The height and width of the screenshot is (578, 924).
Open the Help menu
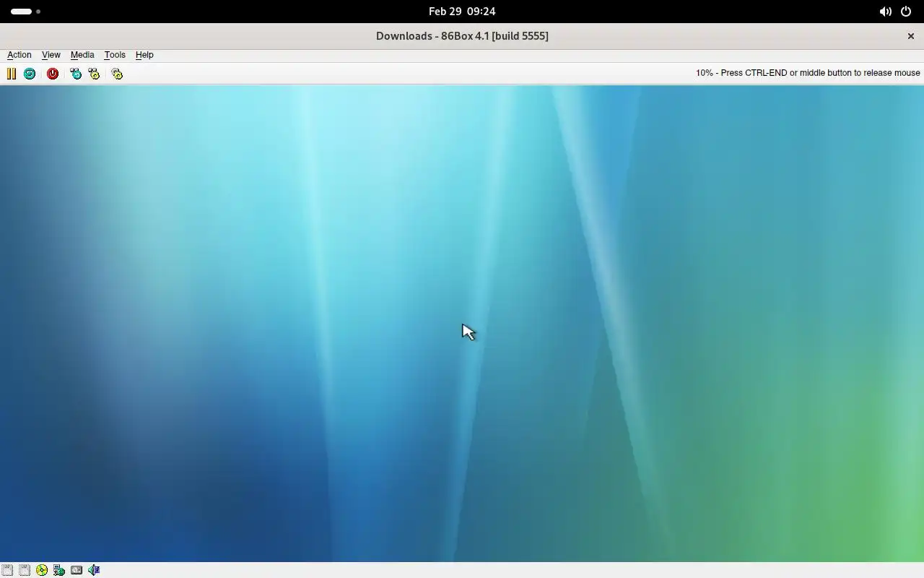[x=144, y=55]
